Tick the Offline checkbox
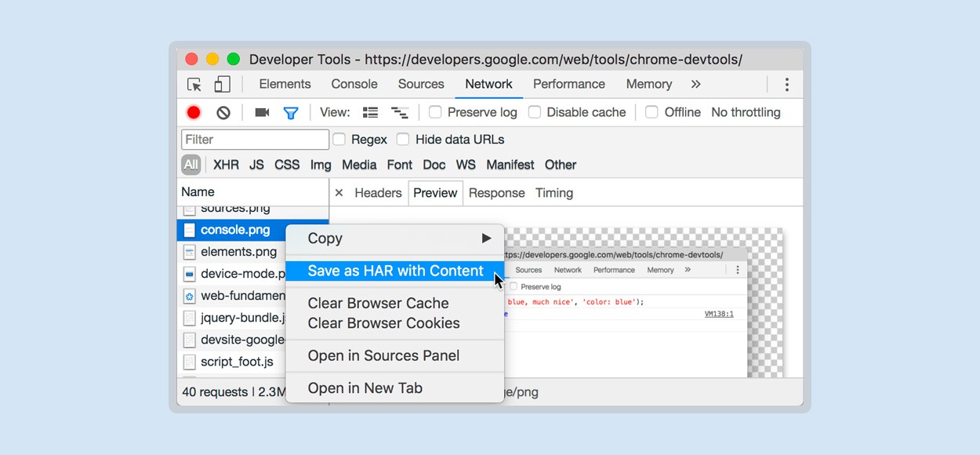Screen dimensions: 980x455 pyautogui.click(x=652, y=112)
